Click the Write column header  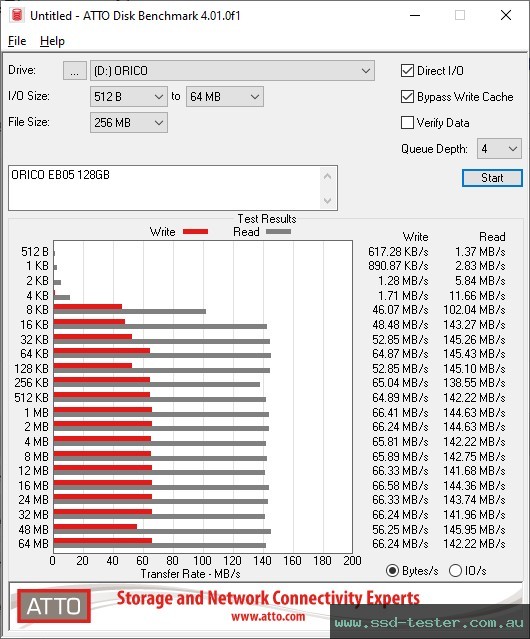(x=416, y=237)
